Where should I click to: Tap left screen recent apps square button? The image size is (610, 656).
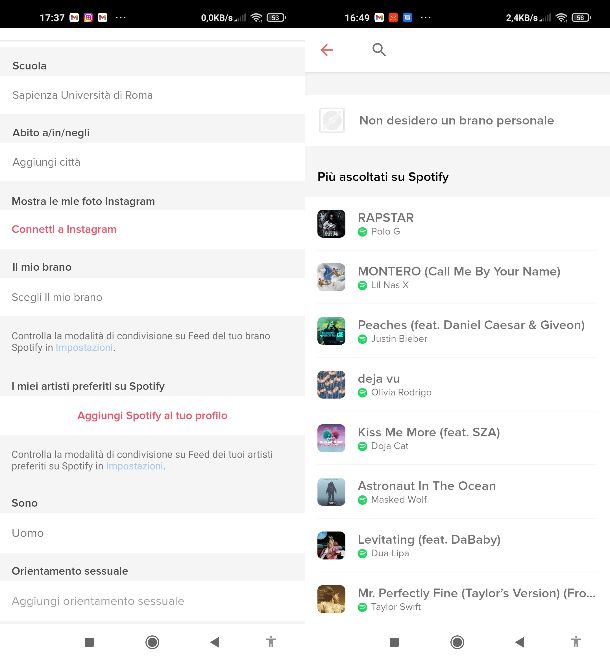point(89,642)
